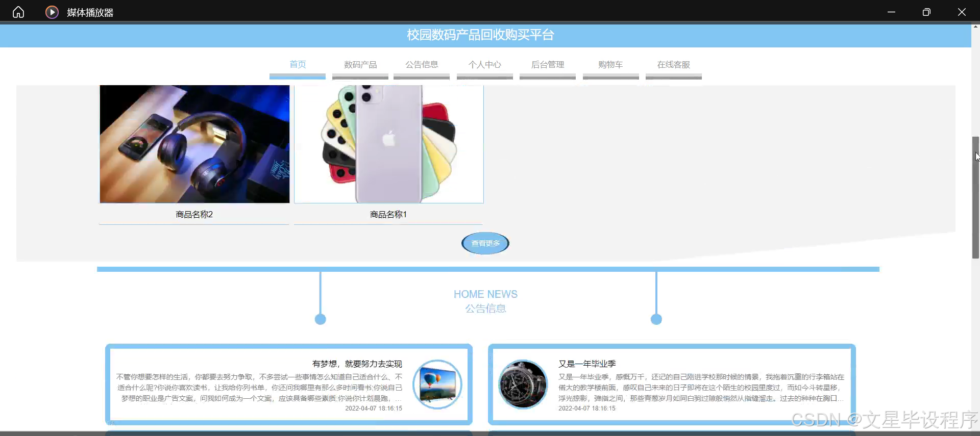Click the watch circular news thumbnail
980x436 pixels.
523,384
